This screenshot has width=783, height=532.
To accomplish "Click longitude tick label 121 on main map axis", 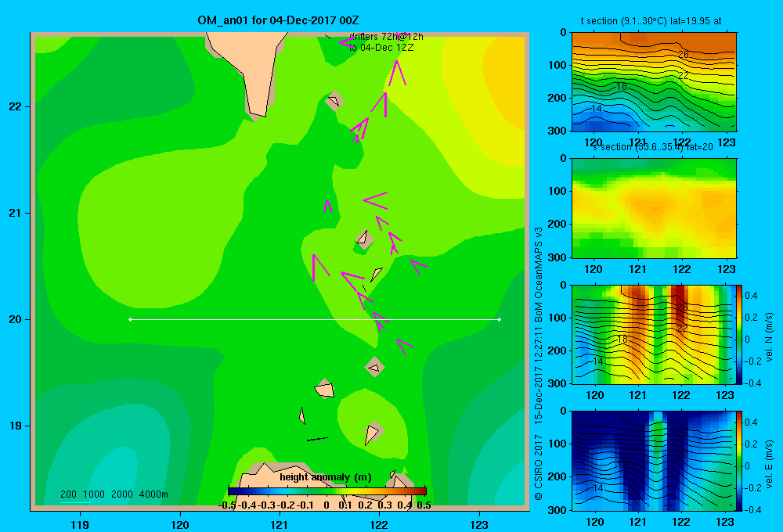I will click(280, 524).
